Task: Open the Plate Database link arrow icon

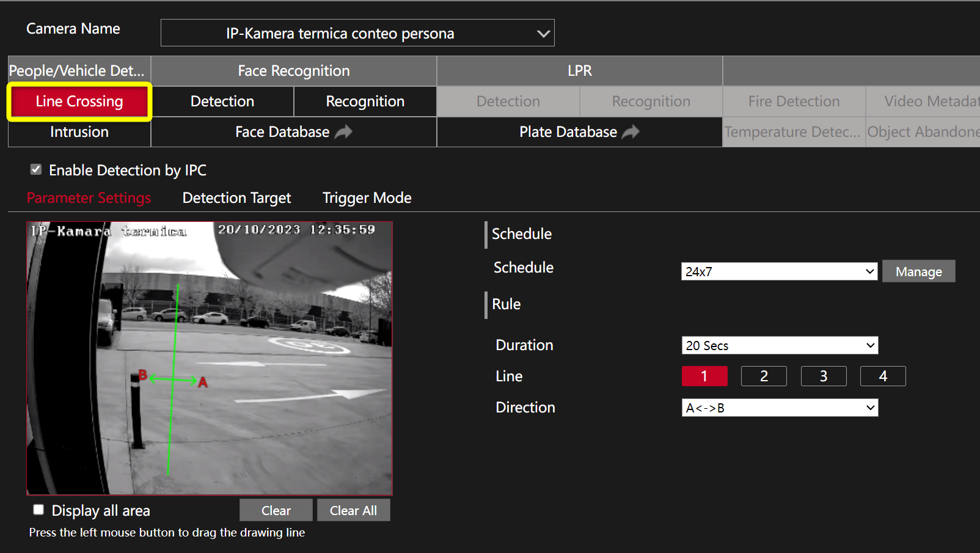Action: pyautogui.click(x=631, y=132)
